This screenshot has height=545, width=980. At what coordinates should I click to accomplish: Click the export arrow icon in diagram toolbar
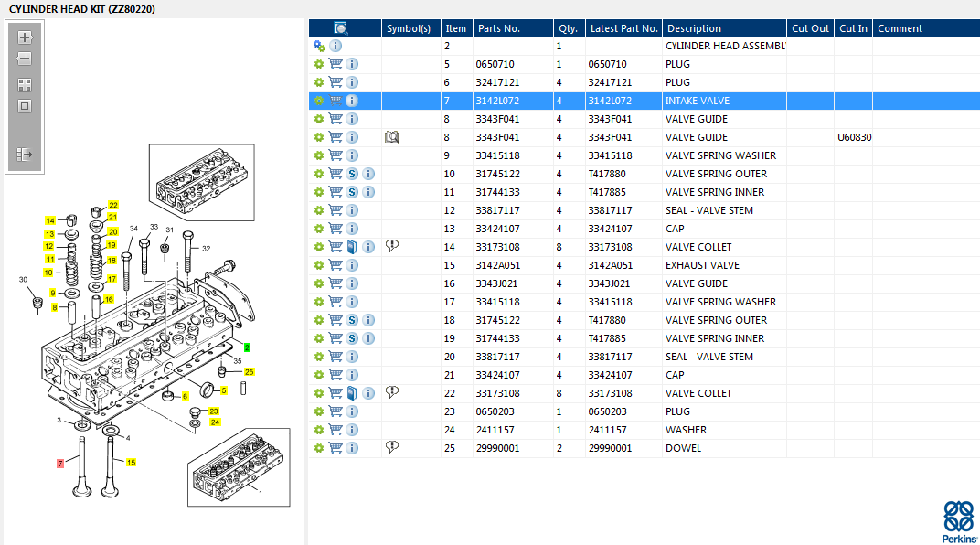tap(25, 155)
